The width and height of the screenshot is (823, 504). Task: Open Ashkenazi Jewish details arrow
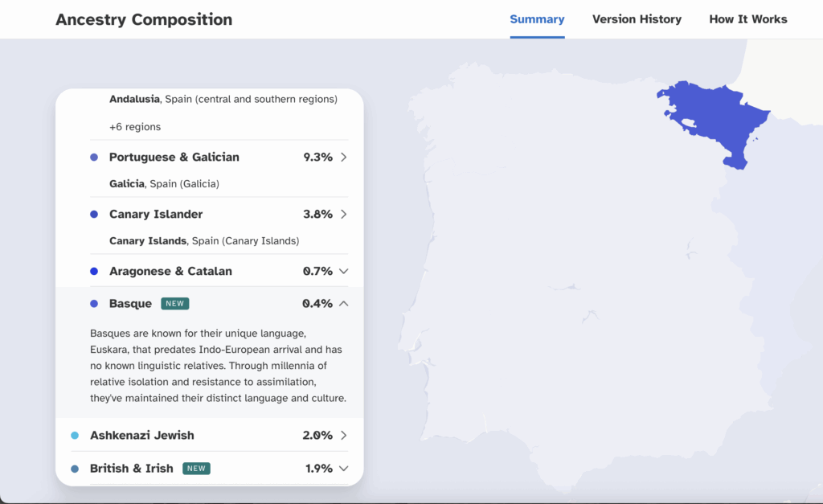(344, 436)
